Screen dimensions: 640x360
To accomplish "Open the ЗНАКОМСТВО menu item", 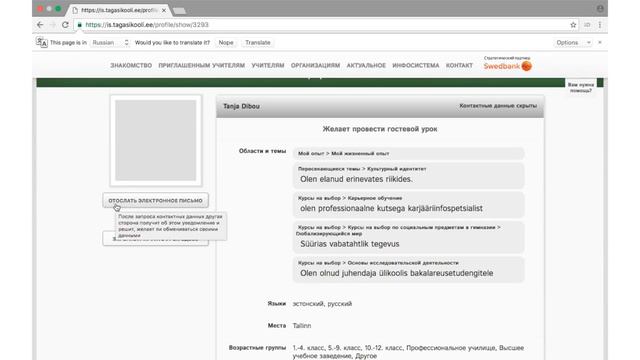I will point(131,65).
